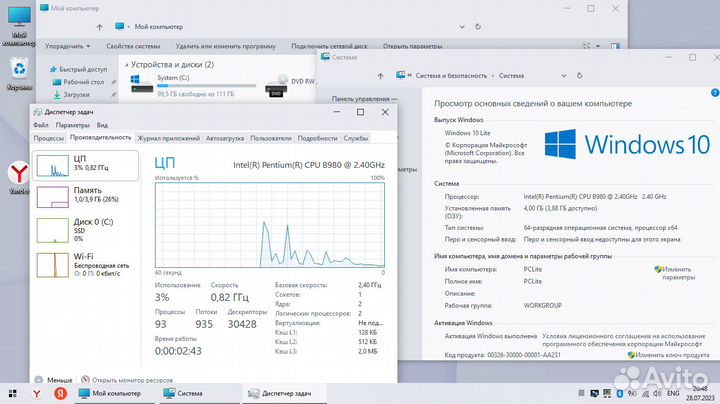Open the Windows Start button
This screenshot has width=720, height=404.
pos(13,393)
